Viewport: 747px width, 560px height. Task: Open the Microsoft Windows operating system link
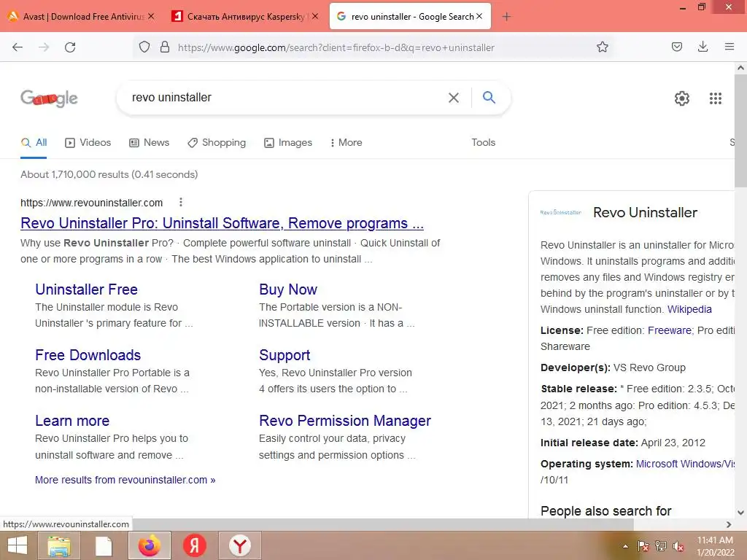(x=685, y=464)
